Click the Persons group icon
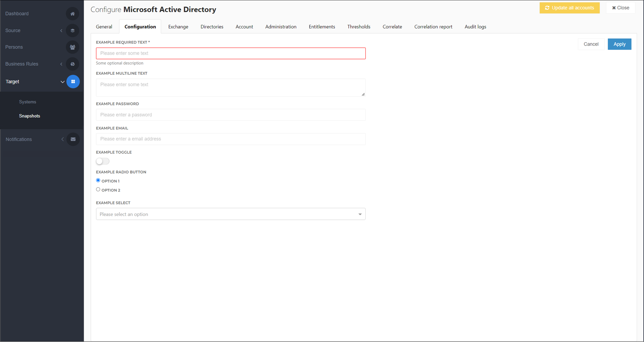 click(x=72, y=47)
